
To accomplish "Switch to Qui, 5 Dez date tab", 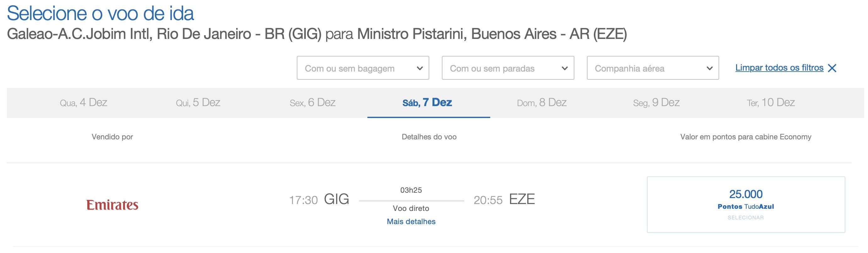I will pyautogui.click(x=198, y=102).
